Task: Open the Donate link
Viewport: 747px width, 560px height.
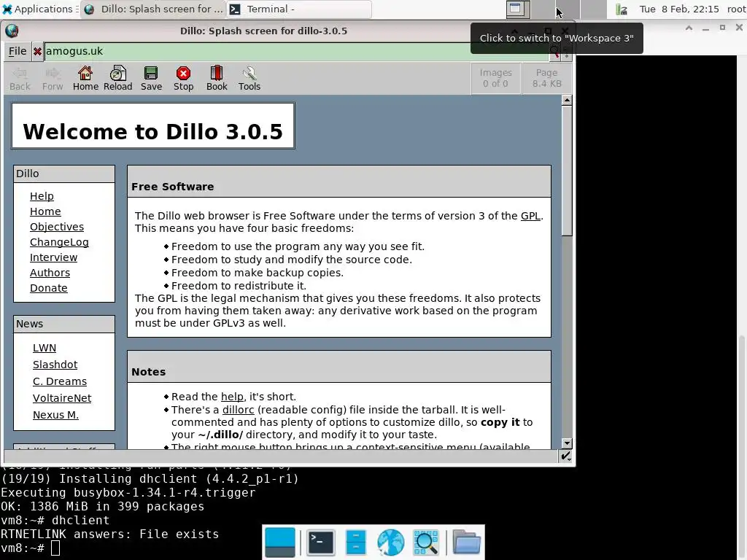Action: click(x=49, y=288)
